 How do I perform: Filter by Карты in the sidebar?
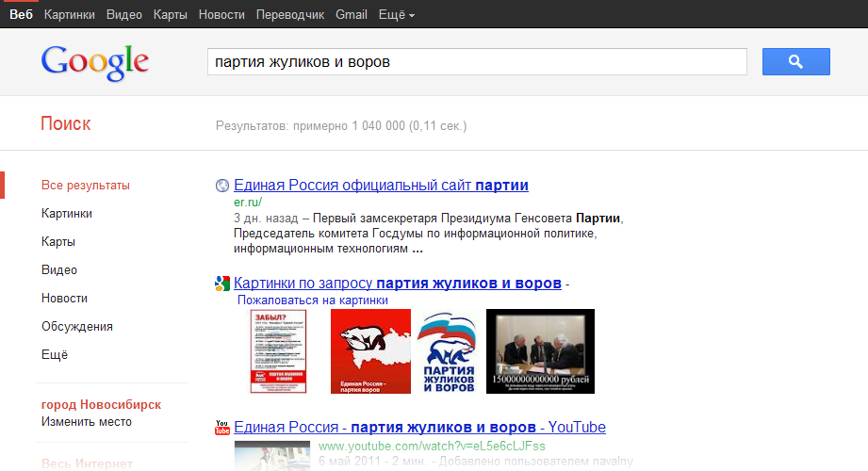58,242
